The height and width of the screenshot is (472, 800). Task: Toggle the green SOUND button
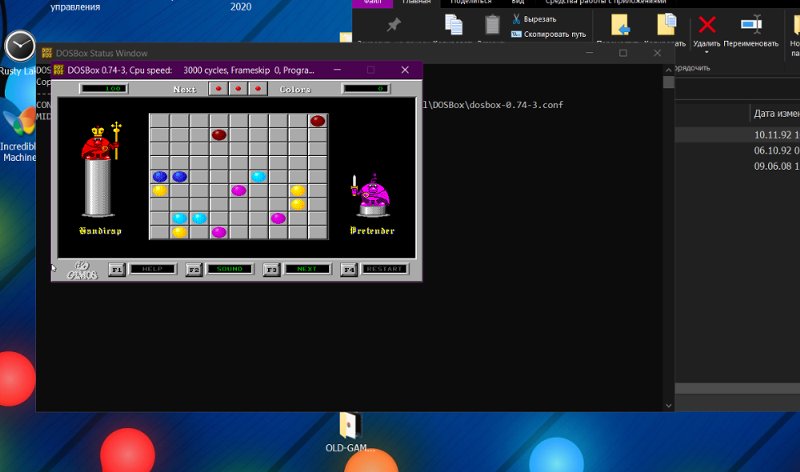230,269
